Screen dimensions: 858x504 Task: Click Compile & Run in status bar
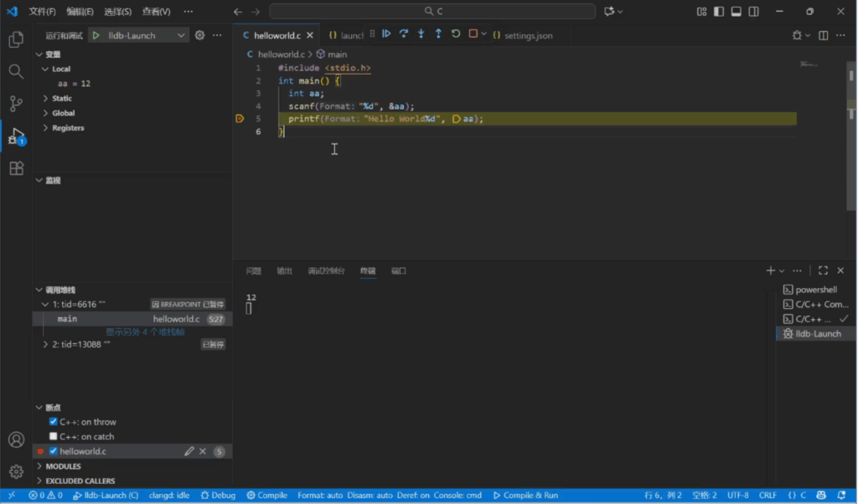525,496
